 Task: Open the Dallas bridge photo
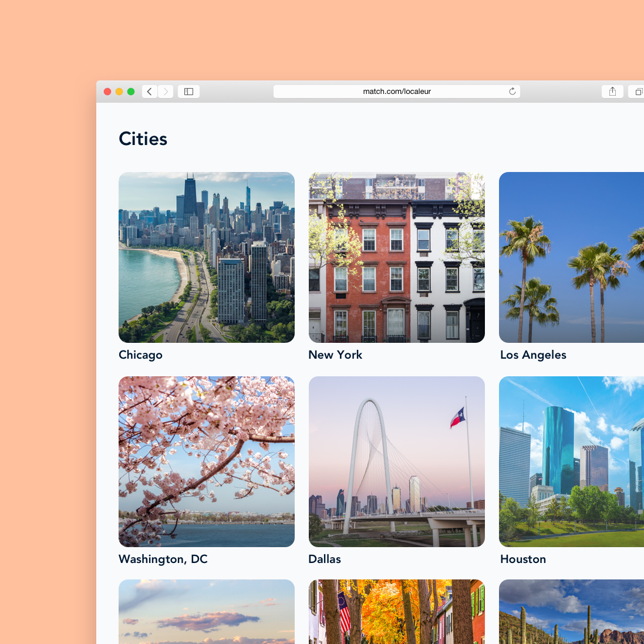397,461
